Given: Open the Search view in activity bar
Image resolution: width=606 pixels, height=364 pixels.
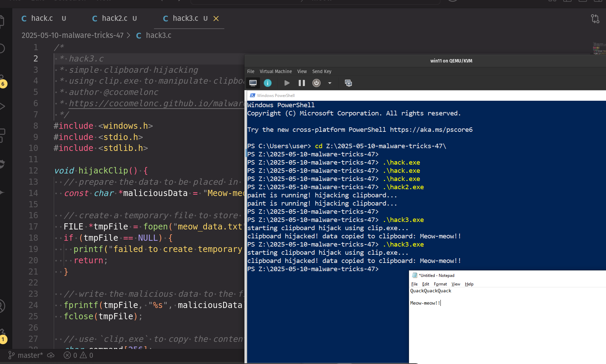Looking at the screenshot, I should pos(2,48).
